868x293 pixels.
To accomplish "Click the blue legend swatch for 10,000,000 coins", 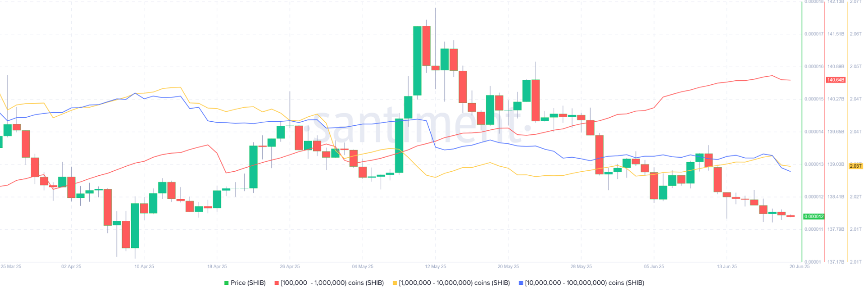I will (521, 283).
